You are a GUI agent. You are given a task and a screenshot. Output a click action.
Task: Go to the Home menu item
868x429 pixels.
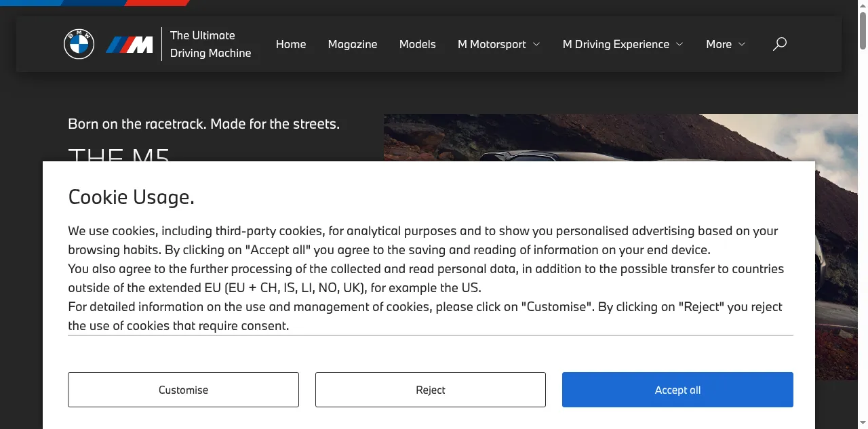pos(291,44)
